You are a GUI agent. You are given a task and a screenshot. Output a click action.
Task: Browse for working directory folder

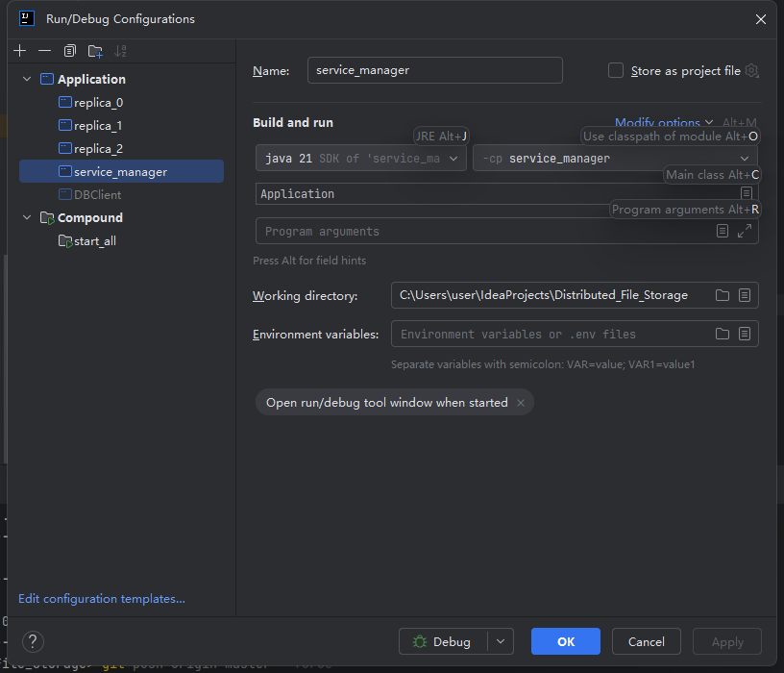[722, 295]
